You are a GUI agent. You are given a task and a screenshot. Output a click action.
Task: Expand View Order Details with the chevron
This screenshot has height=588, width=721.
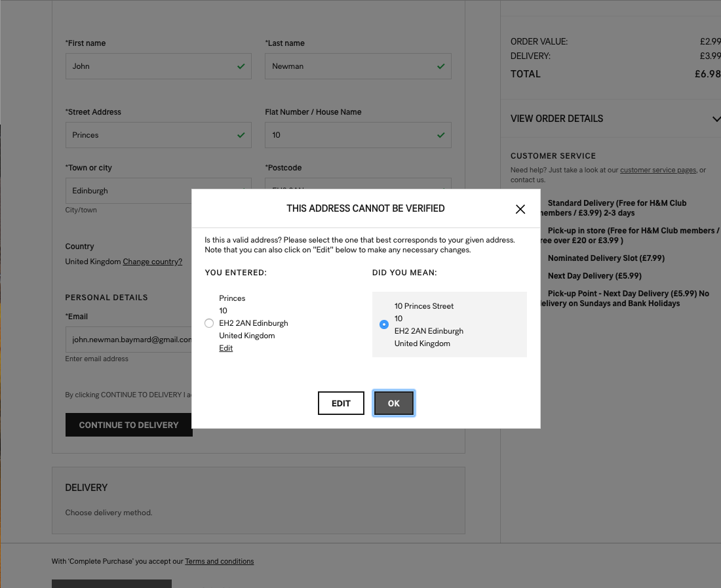pyautogui.click(x=715, y=119)
